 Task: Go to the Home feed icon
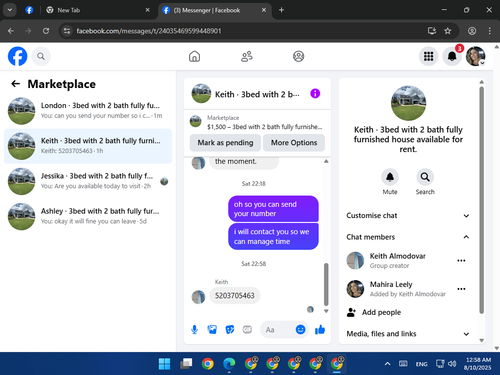tap(194, 56)
